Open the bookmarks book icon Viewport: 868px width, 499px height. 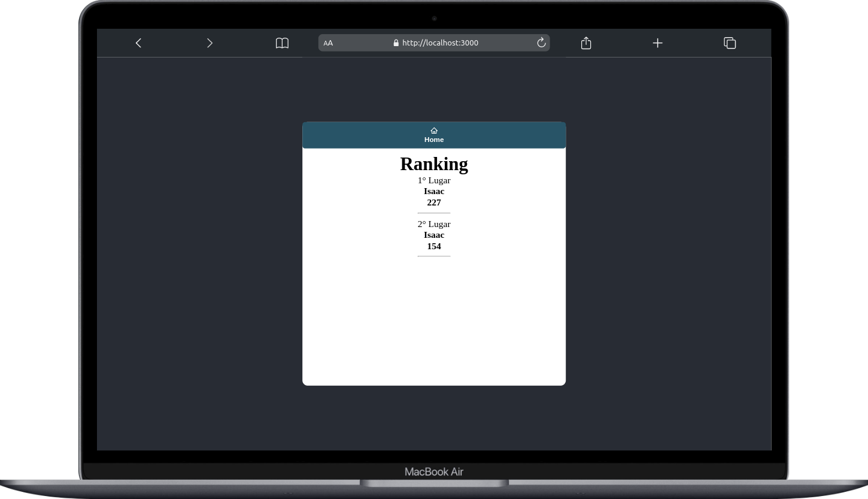(282, 43)
